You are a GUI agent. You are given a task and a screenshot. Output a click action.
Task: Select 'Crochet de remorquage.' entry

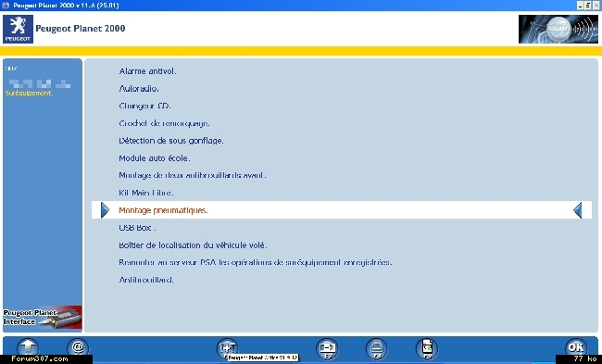(x=164, y=123)
